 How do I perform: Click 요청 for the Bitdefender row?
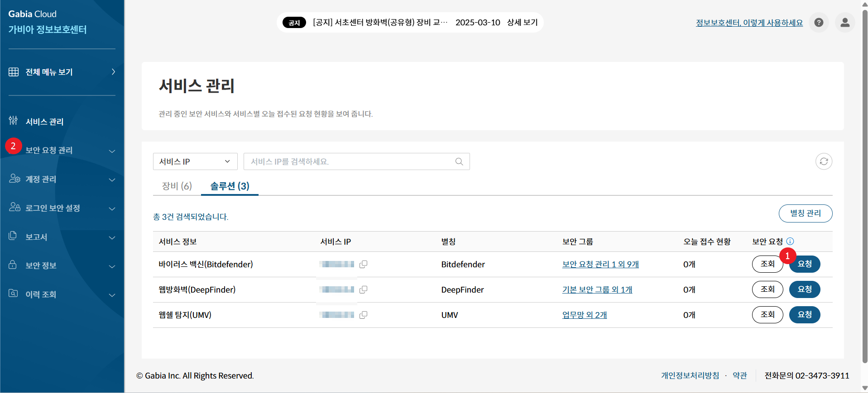coord(805,264)
